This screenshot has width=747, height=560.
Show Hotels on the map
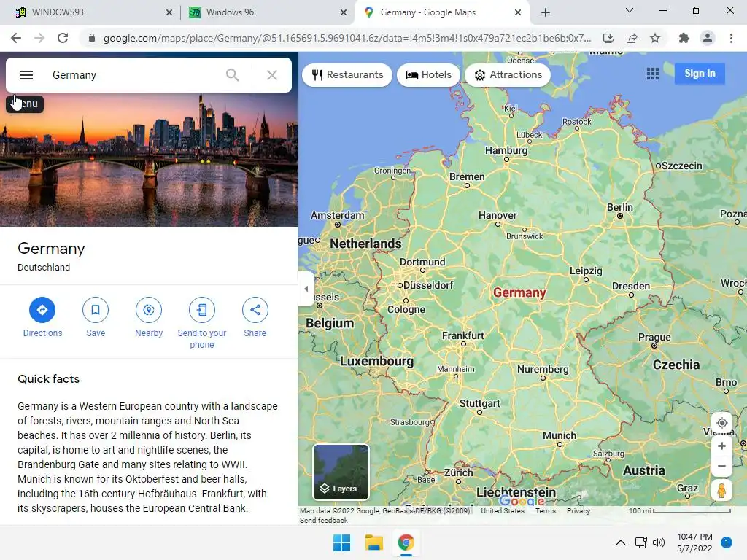(428, 75)
